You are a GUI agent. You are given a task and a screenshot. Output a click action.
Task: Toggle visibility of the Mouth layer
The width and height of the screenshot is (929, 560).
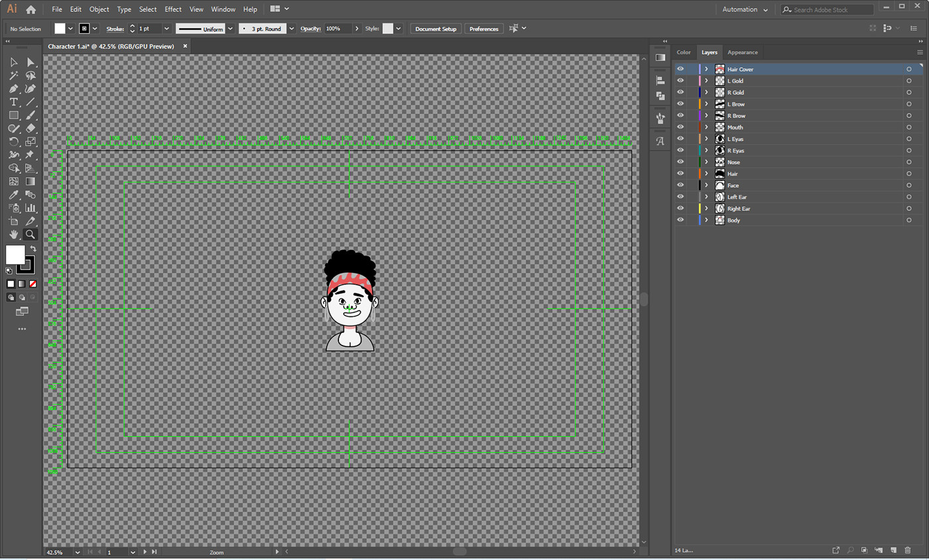680,127
